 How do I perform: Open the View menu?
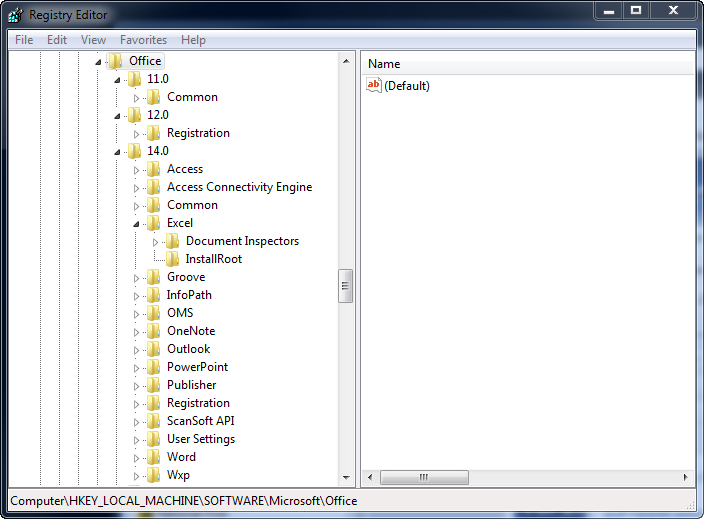(93, 40)
